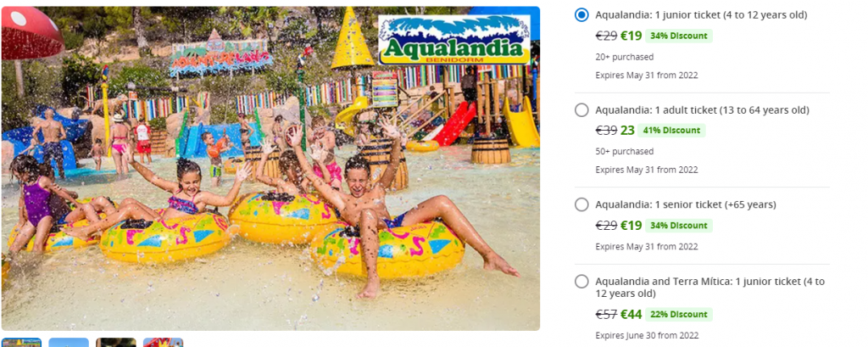This screenshot has width=868, height=347.
Task: Click the senior ticket (+65 years) label
Action: 686,204
